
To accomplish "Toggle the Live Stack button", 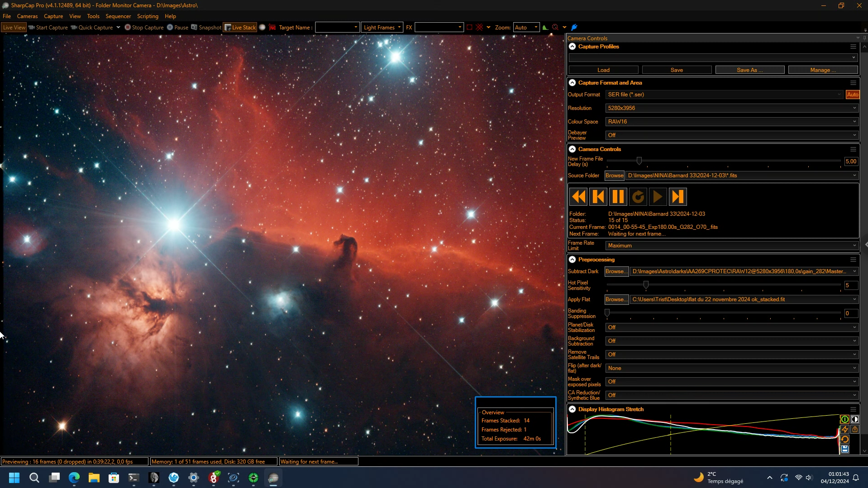I will [x=240, y=28].
